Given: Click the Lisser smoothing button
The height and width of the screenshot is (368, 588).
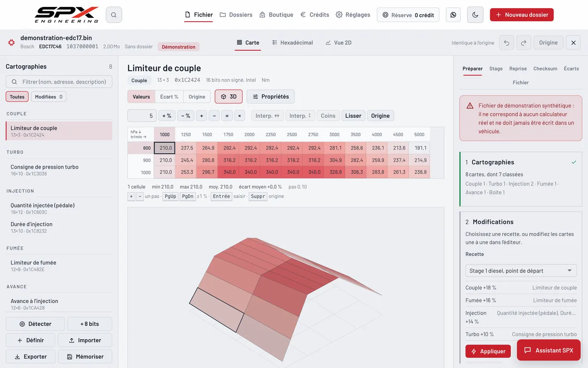Looking at the screenshot, I should coord(353,116).
